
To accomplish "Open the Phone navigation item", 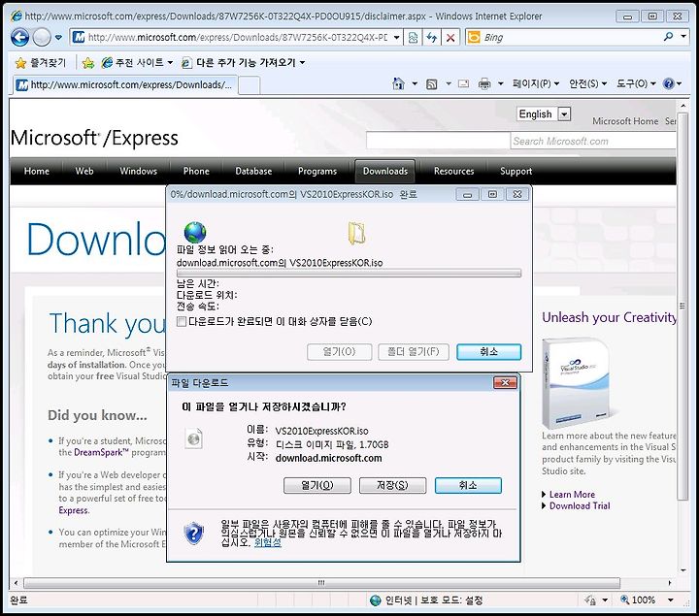I will tap(196, 171).
